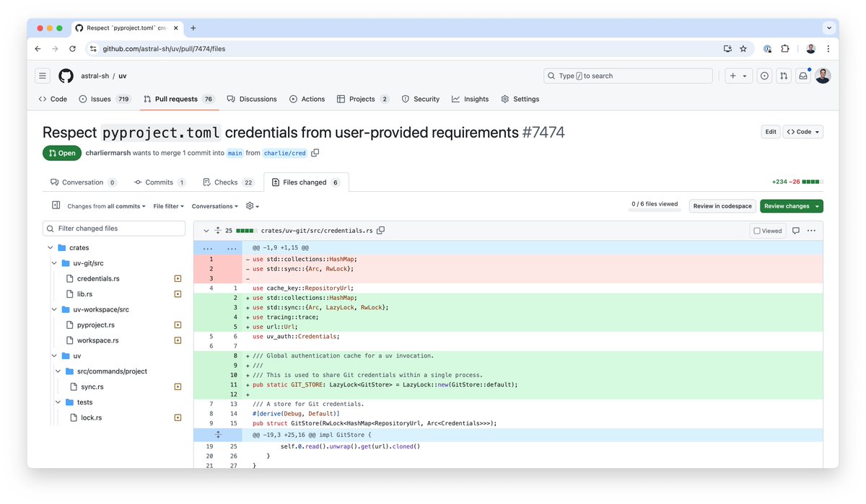Collapse the uv folder in file tree

pos(55,356)
